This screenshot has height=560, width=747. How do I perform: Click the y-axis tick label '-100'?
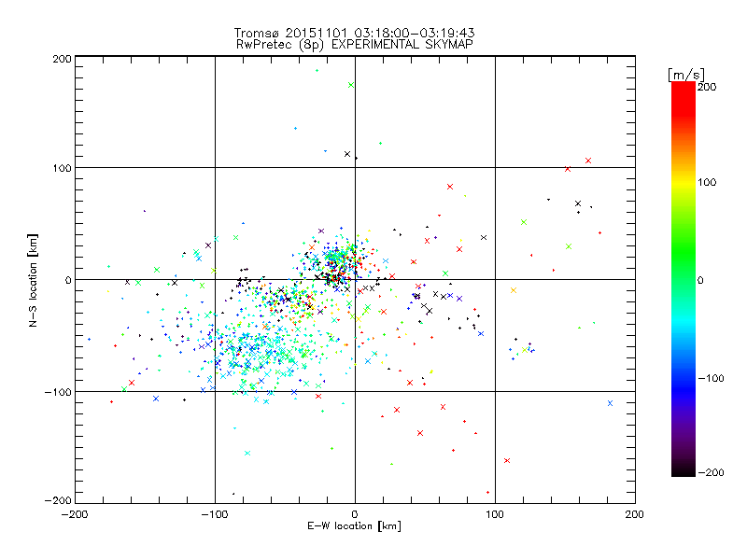coord(58,392)
